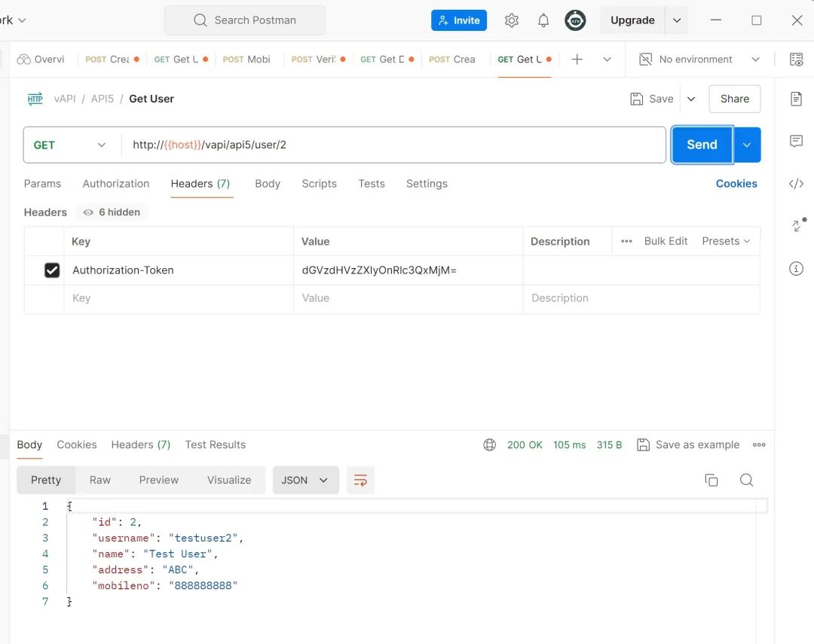This screenshot has height=644, width=814.
Task: Click the request URL field
Action: pos(393,145)
